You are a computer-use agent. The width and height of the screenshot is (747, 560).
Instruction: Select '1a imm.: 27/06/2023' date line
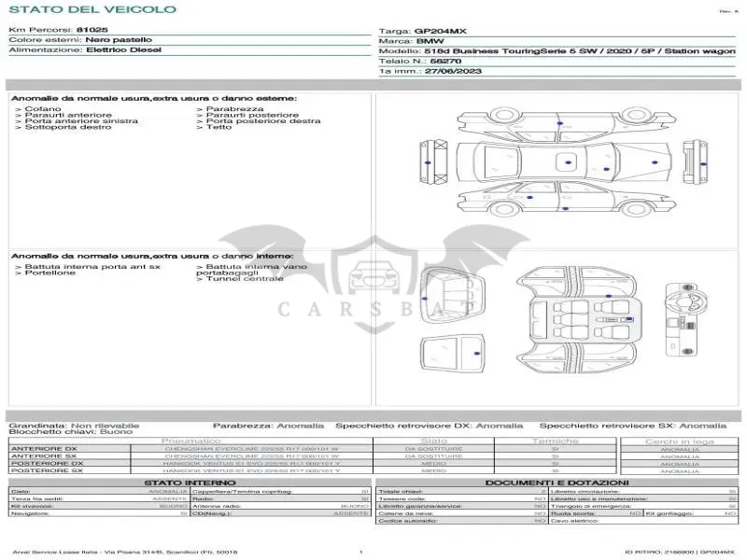(x=430, y=71)
